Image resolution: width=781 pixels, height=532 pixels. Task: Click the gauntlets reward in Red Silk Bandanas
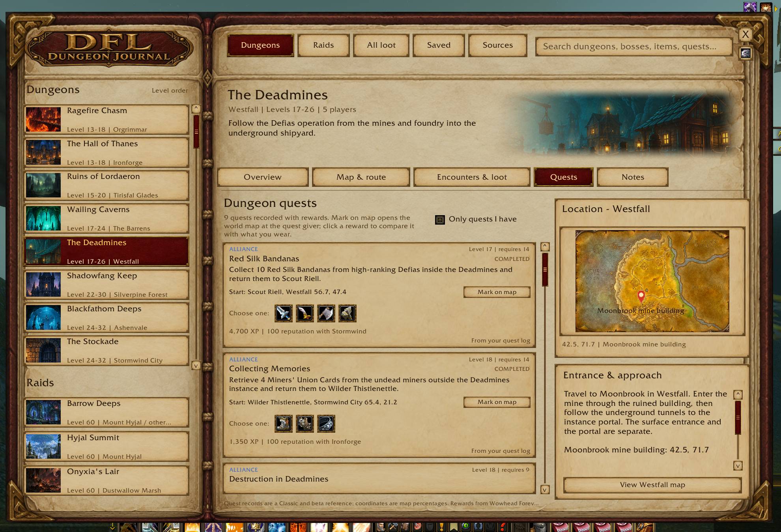348,313
